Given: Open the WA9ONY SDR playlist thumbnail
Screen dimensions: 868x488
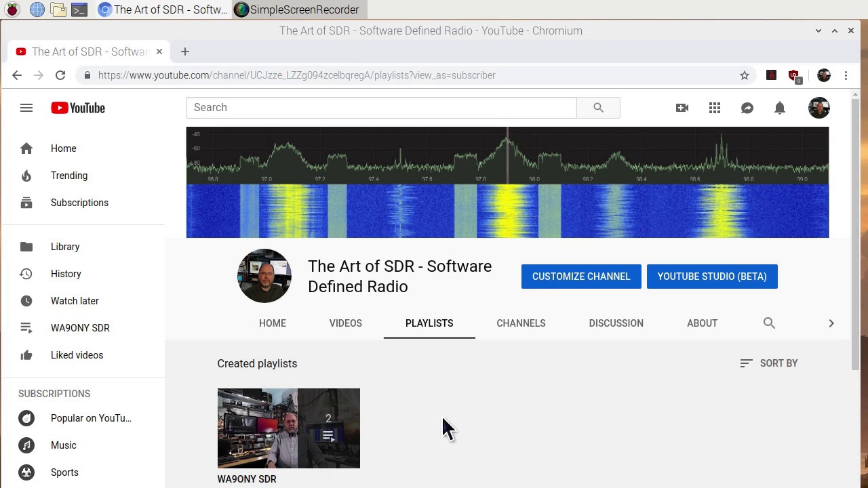Looking at the screenshot, I should (x=289, y=428).
